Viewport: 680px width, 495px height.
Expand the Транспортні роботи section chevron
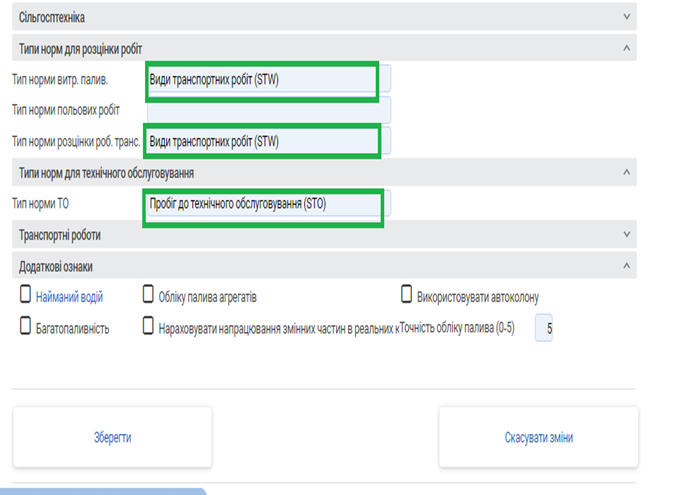pos(627,235)
